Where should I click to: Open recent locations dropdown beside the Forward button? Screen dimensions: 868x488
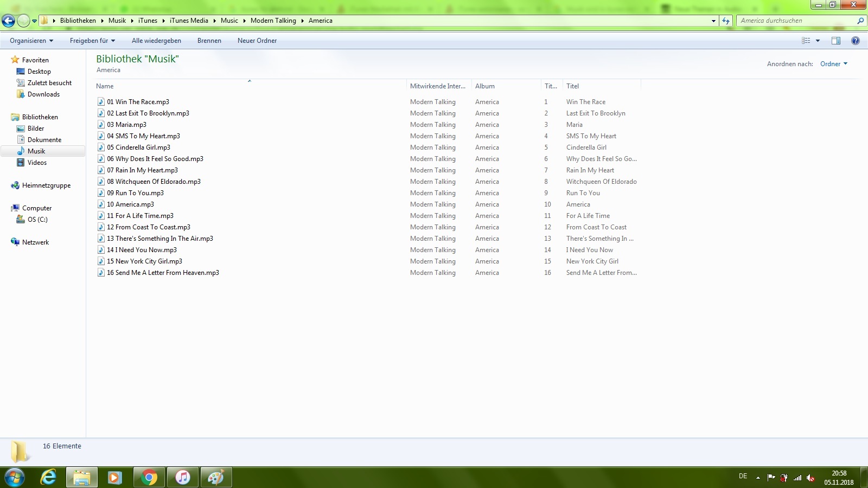pos(34,21)
